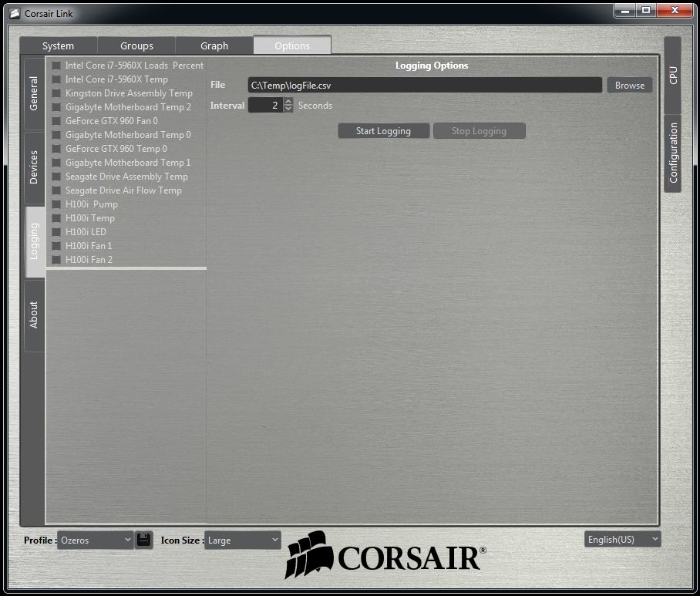Click the Interval value field
This screenshot has width=700, height=596.
coord(265,106)
